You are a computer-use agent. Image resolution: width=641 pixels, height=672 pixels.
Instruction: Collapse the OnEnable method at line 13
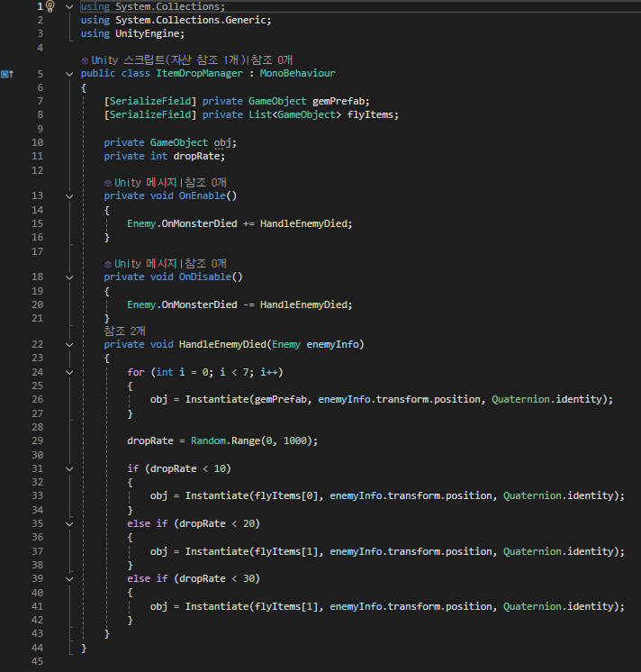[69, 196]
